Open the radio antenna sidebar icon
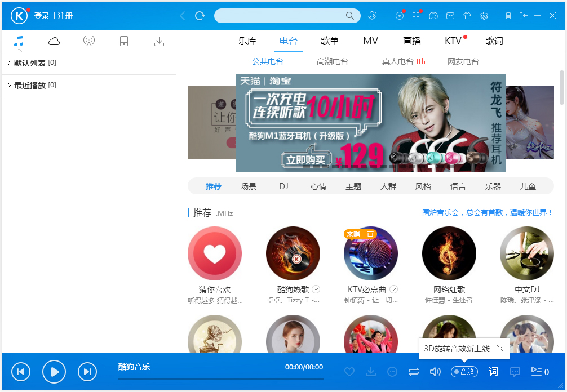Image resolution: width=567 pixels, height=392 pixels. 89,41
